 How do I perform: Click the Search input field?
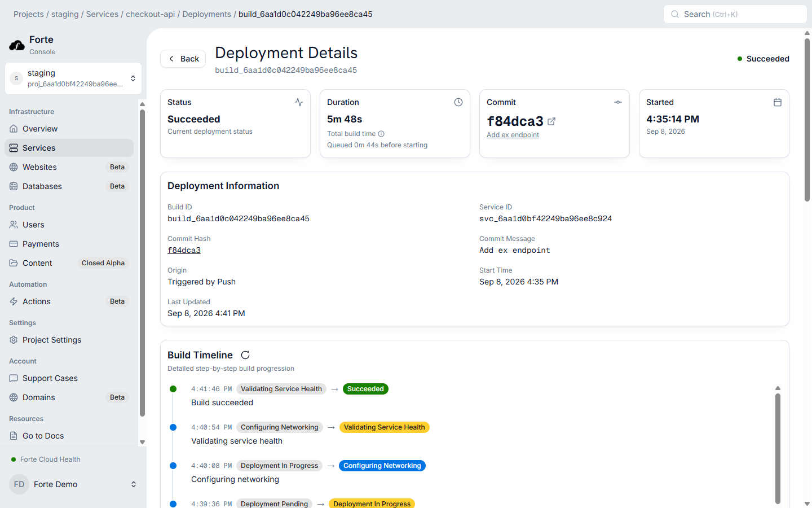tap(735, 14)
